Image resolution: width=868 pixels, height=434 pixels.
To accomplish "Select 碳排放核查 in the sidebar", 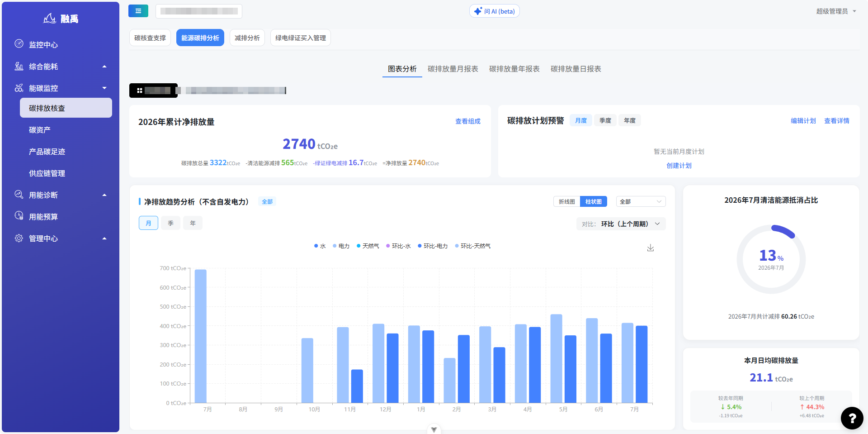I will (66, 108).
